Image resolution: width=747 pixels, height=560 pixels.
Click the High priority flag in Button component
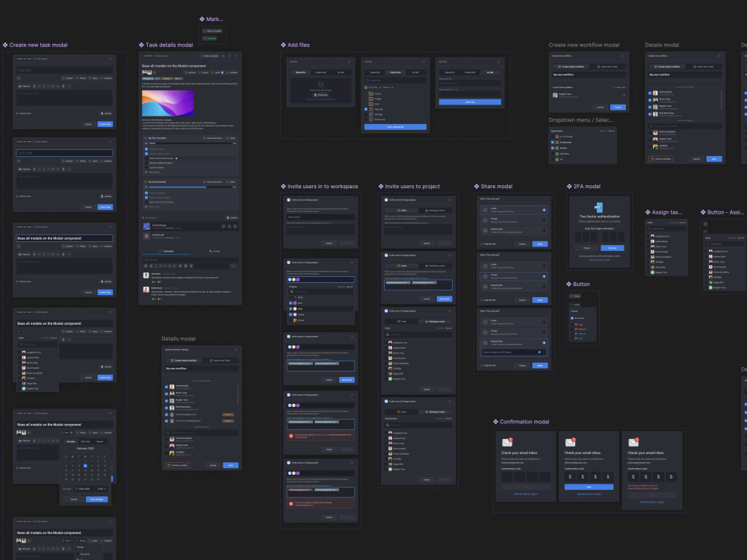(x=576, y=324)
